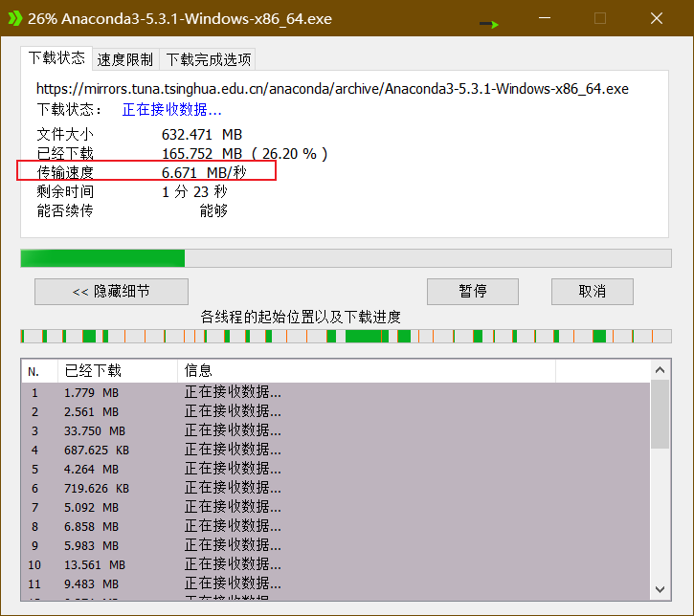
Task: Click the 信息 column header
Action: pos(367,371)
